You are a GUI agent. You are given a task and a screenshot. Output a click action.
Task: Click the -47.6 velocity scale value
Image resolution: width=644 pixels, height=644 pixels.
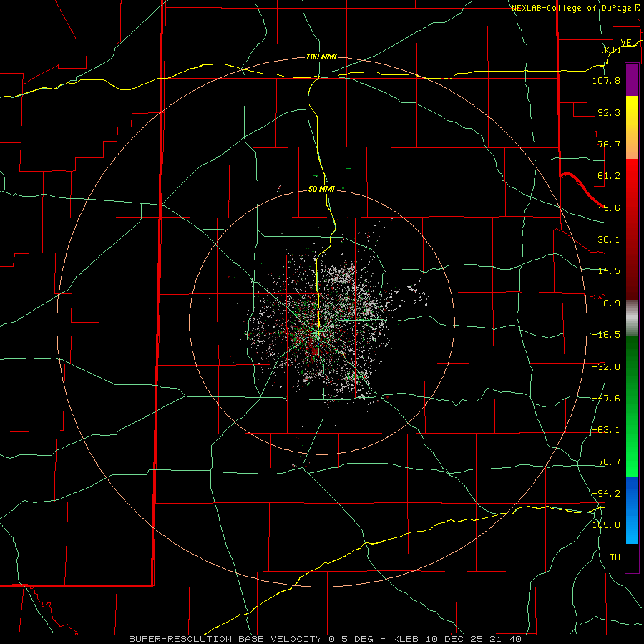pyautogui.click(x=606, y=399)
